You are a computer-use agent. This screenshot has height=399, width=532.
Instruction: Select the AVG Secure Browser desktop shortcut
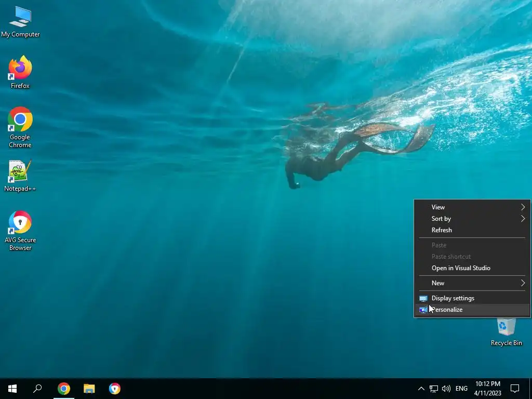pos(20,231)
